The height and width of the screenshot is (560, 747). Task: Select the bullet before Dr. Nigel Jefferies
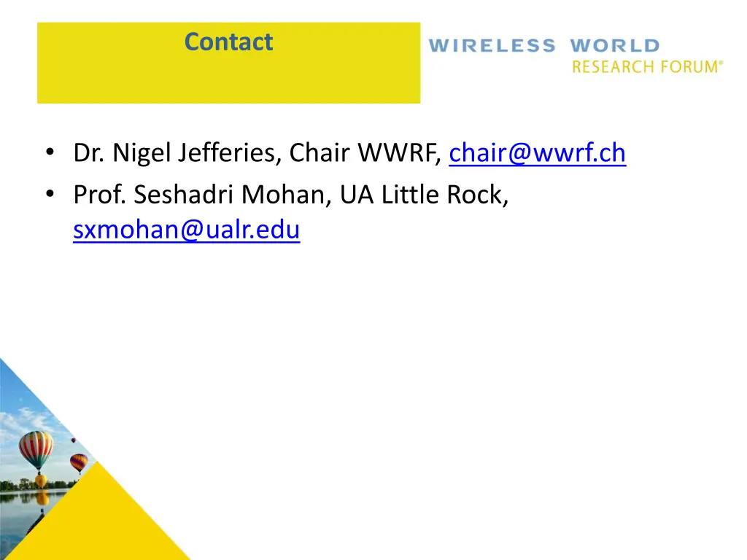50,152
